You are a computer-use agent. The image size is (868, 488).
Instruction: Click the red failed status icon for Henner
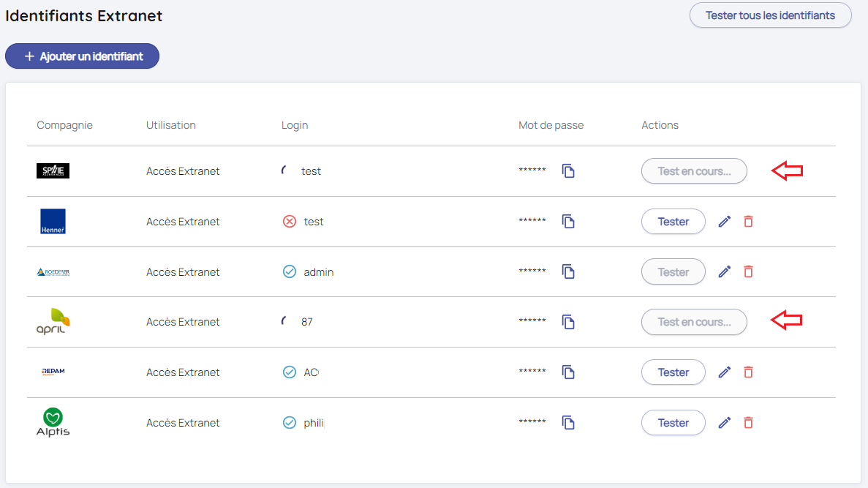(x=290, y=222)
